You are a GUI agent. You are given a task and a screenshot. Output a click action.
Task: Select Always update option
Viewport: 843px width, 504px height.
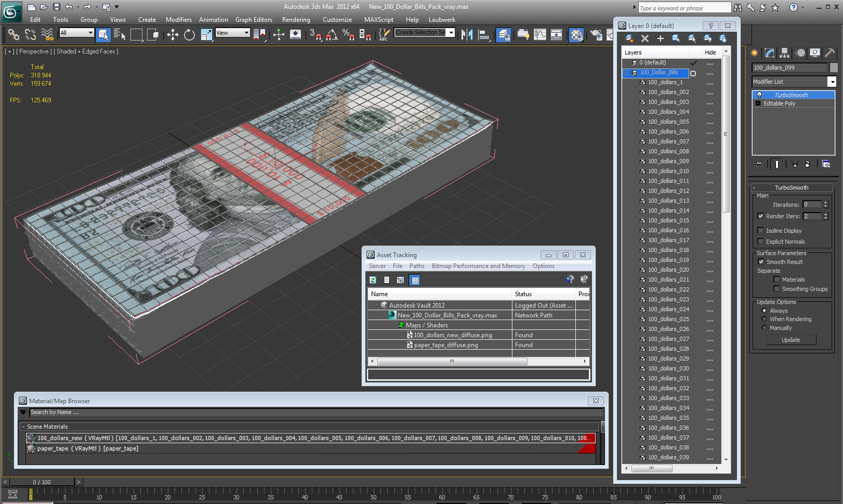pos(764,311)
